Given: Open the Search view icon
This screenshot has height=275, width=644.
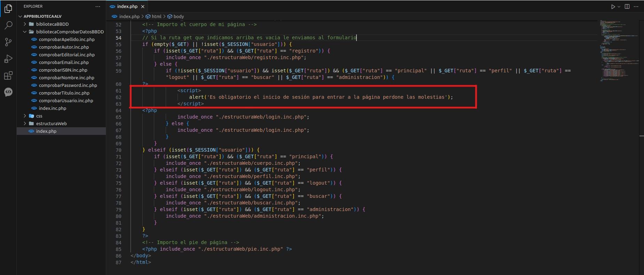Looking at the screenshot, I should click(x=8, y=25).
